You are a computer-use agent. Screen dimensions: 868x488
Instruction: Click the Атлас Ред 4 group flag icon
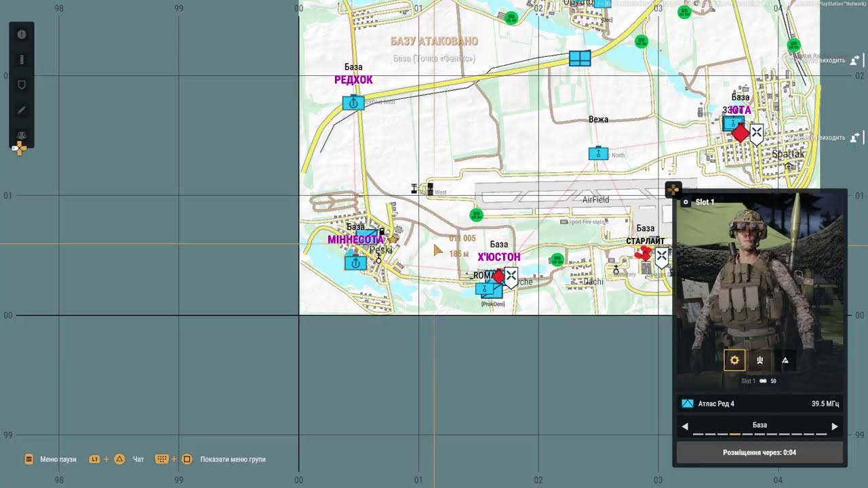click(x=688, y=404)
